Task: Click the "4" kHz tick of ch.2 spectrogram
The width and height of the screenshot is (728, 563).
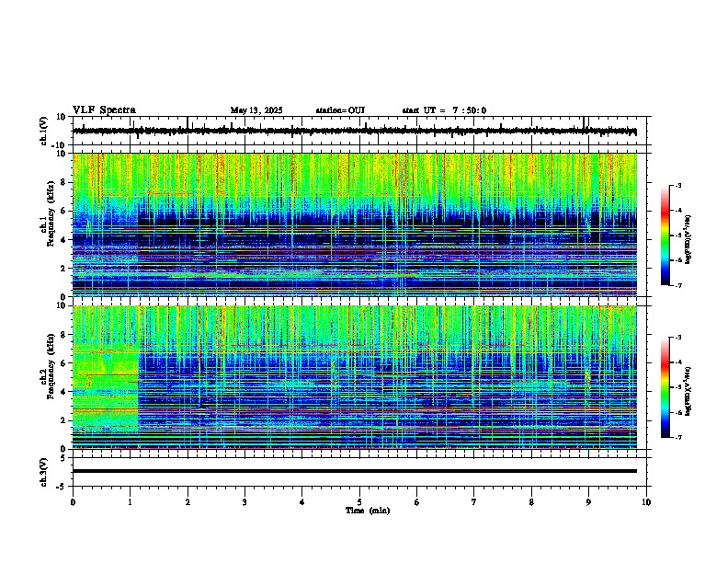Action: [64, 392]
